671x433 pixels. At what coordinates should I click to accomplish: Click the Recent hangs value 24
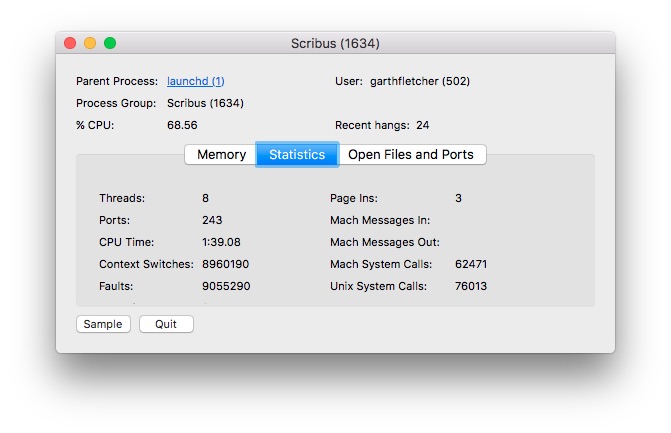click(423, 125)
